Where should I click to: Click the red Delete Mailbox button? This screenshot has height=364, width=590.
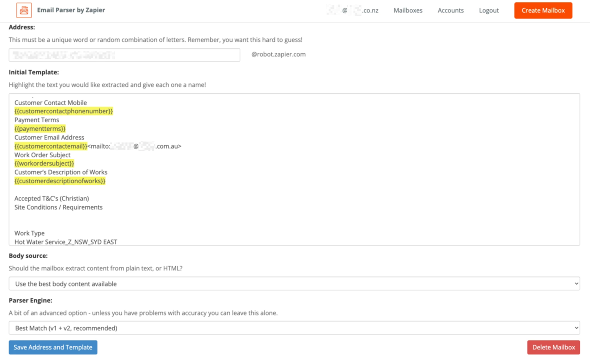(553, 347)
